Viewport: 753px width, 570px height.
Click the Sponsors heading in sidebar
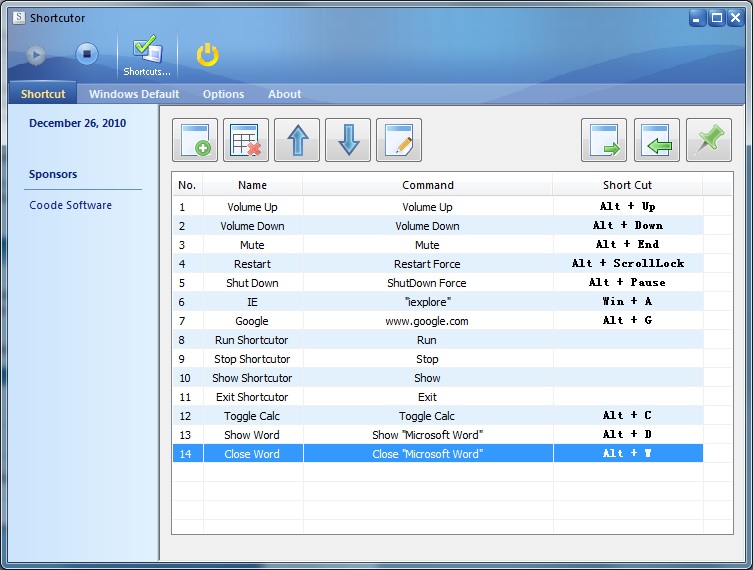[x=53, y=174]
